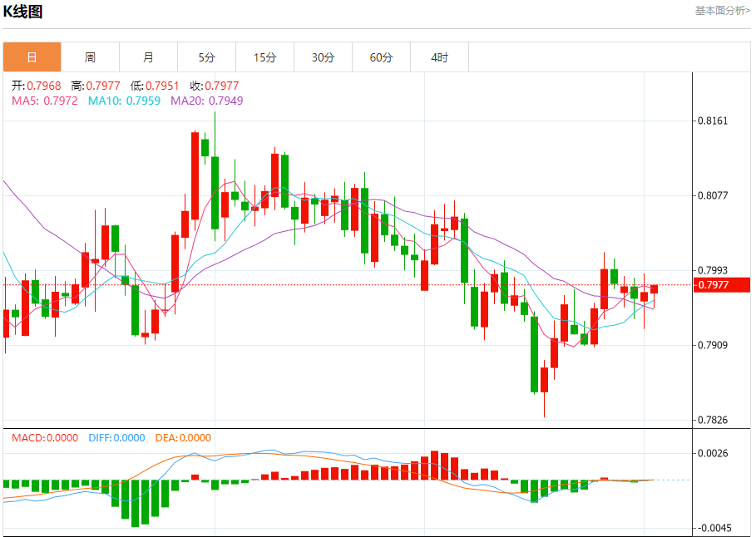756x537 pixels.
Task: Click the 高:0.7977 high price text
Action: pyautogui.click(x=96, y=86)
